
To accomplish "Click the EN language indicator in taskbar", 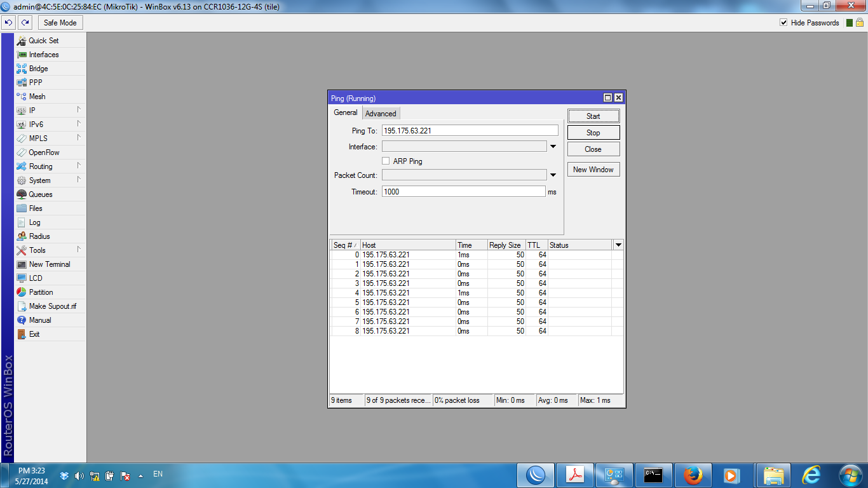I will pyautogui.click(x=158, y=474).
